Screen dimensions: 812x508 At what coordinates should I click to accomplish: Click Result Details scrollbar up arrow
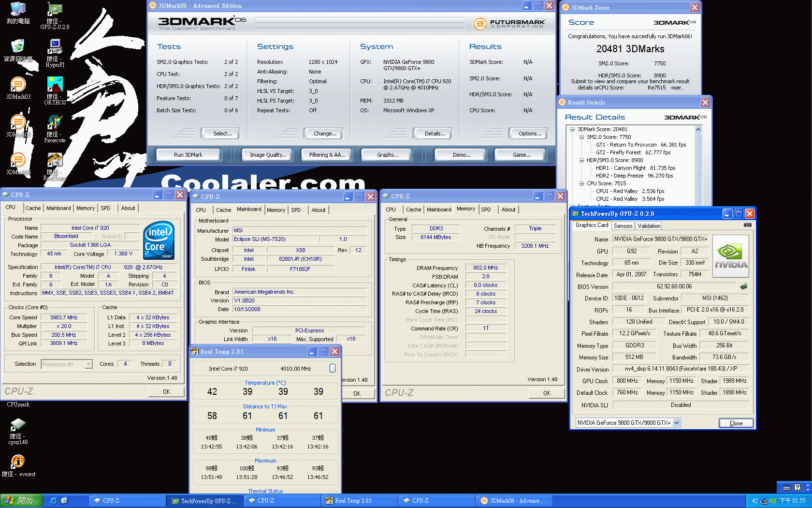698,129
